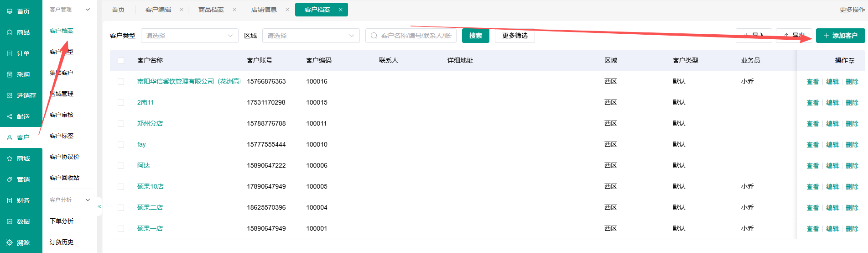This screenshot has height=253, width=868.
Task: Select the 客户 sidebar module
Action: coord(21,137)
